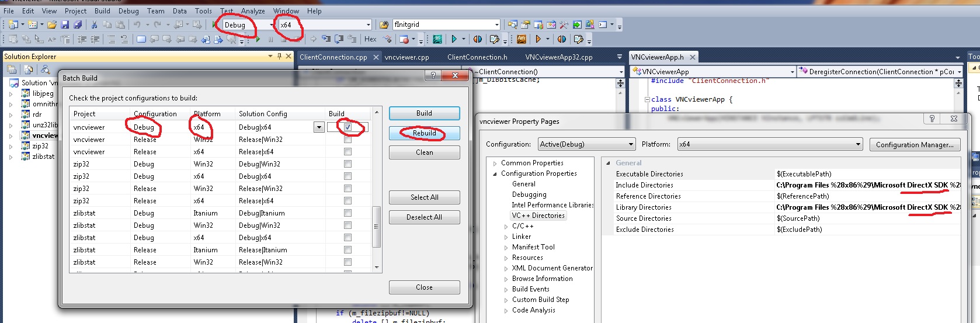The image size is (980, 323).
Task: Check Build for zip32 Release Win32
Action: [347, 188]
